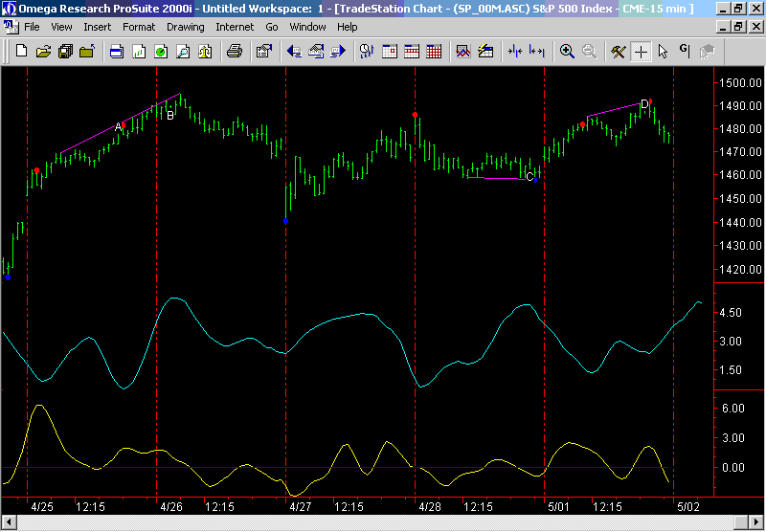Click the green circle window icon
Image resolution: width=766 pixels, height=532 pixels.
[161, 51]
